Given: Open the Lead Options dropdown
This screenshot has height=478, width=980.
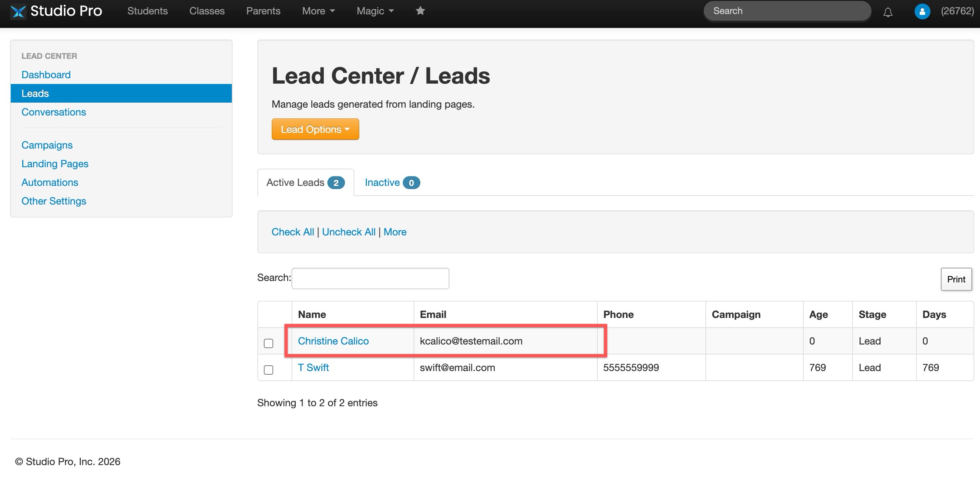Looking at the screenshot, I should [x=315, y=129].
